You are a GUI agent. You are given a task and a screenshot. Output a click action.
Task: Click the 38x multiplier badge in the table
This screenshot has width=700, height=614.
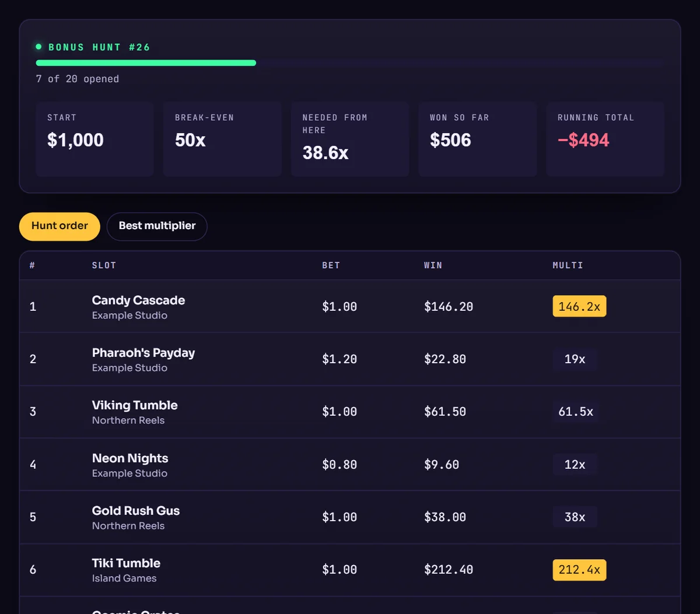[575, 517]
